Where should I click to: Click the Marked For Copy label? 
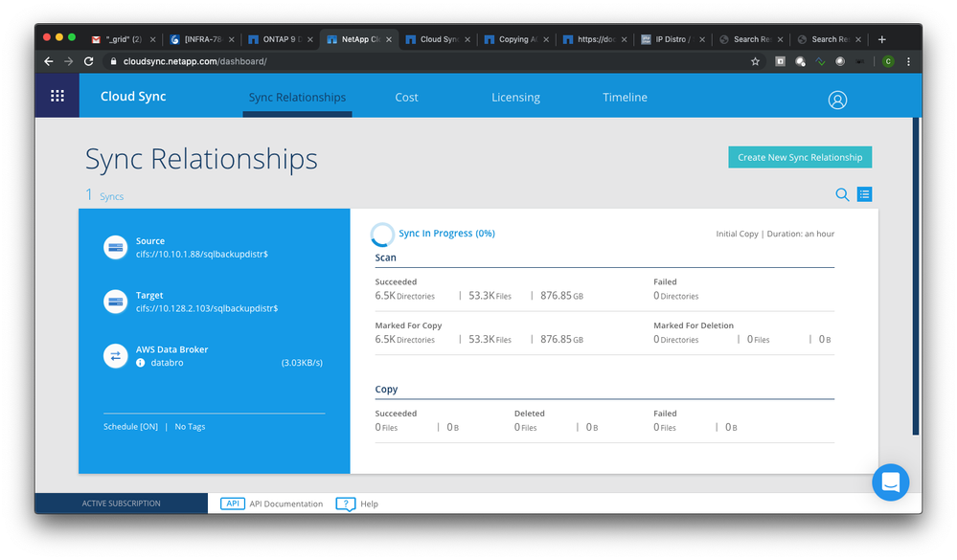click(x=408, y=325)
